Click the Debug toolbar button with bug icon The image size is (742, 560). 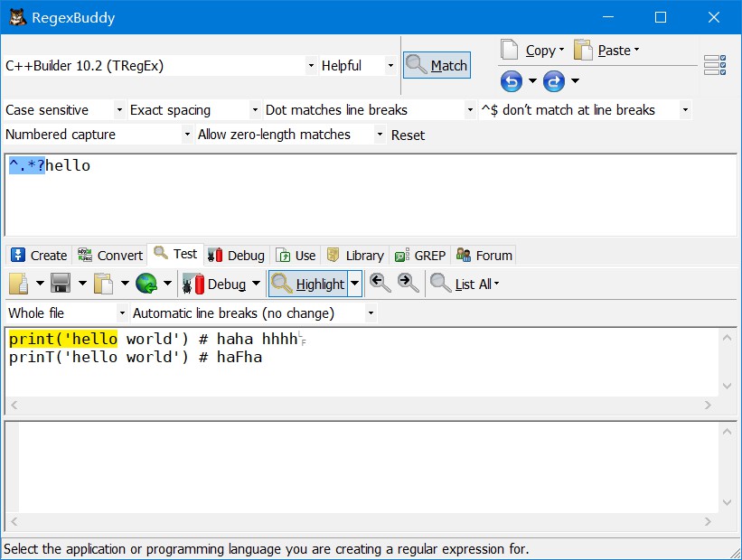pyautogui.click(x=214, y=284)
